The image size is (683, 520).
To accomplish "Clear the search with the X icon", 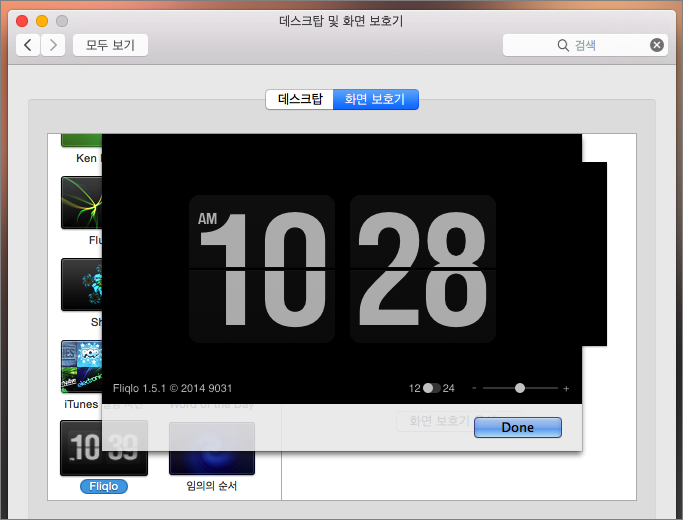I will (657, 45).
